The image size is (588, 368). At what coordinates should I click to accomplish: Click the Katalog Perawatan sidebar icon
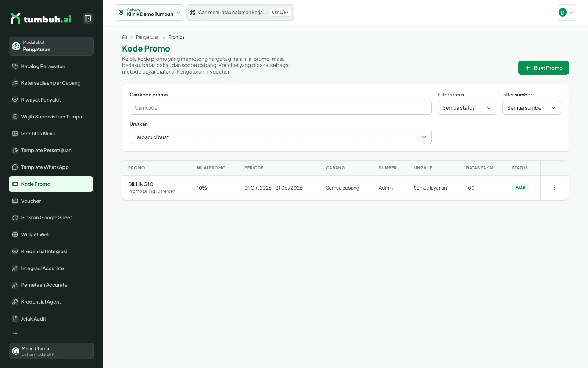[15, 66]
